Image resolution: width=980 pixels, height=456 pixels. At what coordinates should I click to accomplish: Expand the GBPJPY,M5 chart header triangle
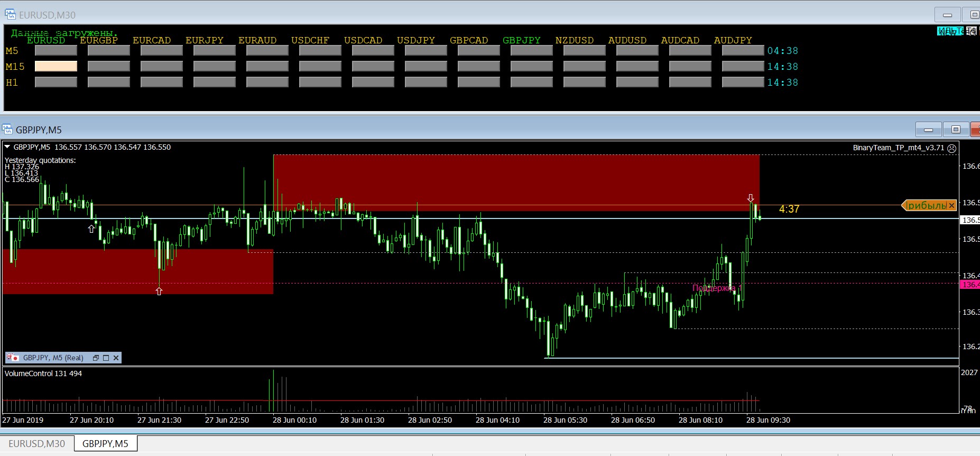(x=7, y=147)
